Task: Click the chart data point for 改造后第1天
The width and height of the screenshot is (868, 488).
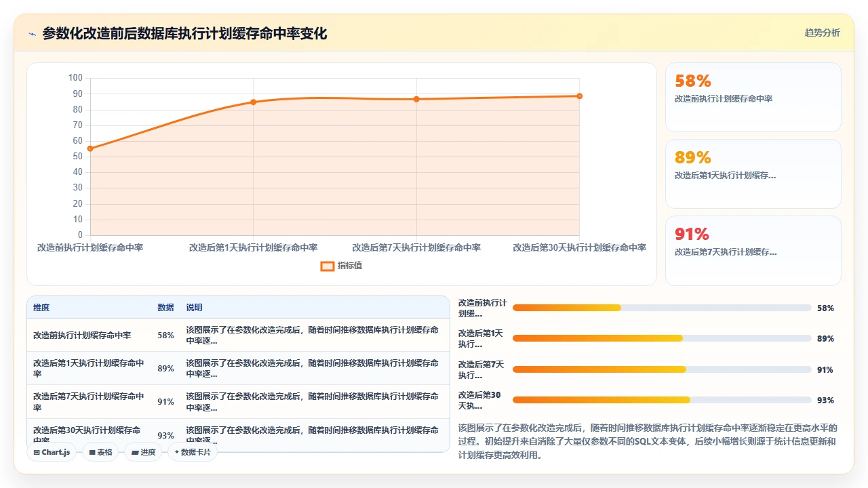Action: pyautogui.click(x=253, y=102)
